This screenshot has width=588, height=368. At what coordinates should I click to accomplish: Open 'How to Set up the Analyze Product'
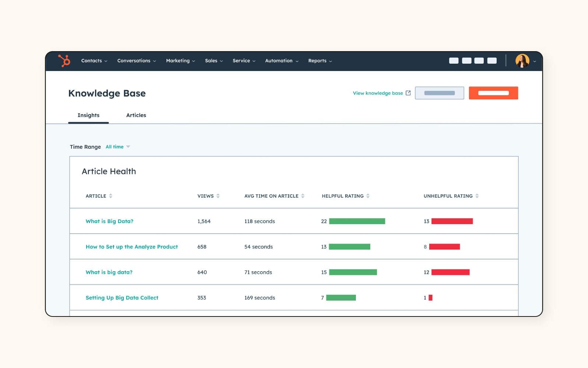(x=132, y=247)
